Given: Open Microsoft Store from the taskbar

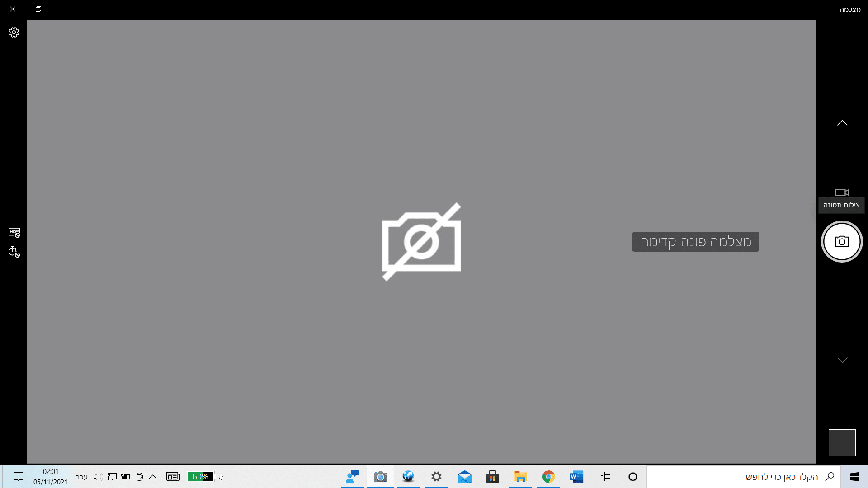Looking at the screenshot, I should pos(493,477).
